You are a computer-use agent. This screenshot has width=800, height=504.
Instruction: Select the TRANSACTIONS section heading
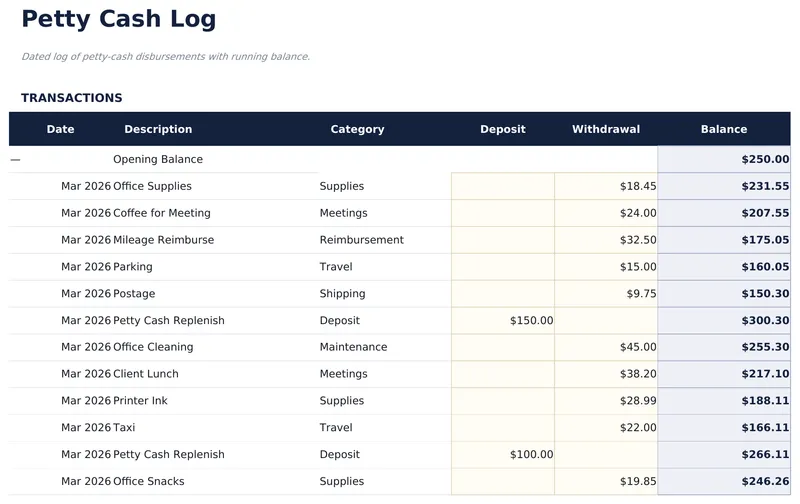(x=72, y=98)
